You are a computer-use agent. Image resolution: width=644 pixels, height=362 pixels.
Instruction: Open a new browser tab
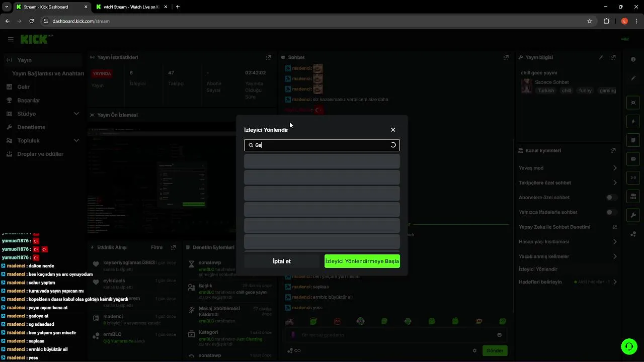(178, 7)
